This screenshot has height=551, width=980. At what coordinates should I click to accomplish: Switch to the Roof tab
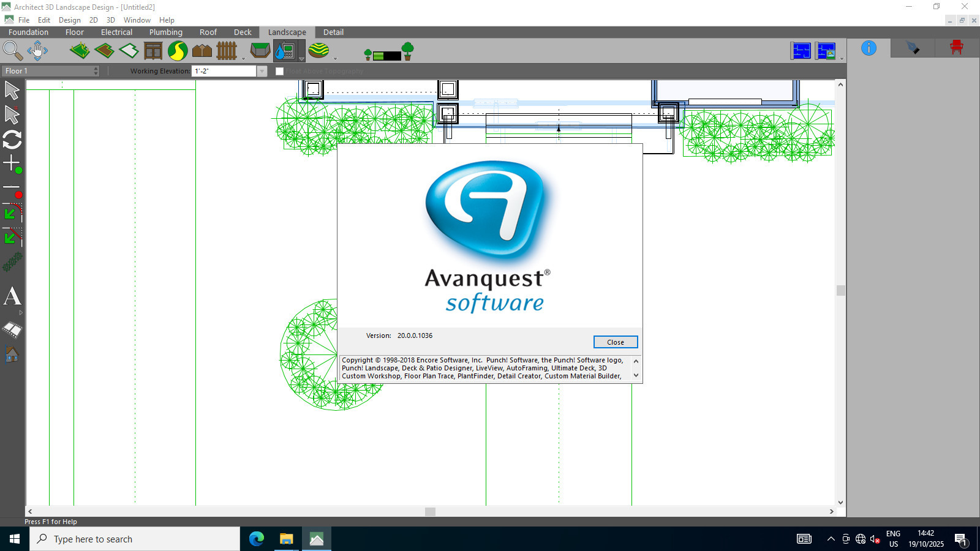pos(208,32)
